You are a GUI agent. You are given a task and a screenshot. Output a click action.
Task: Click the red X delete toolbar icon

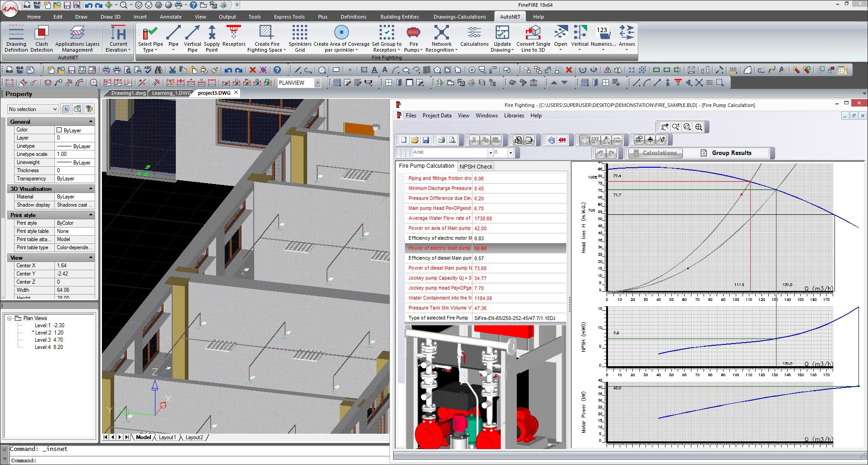(x=252, y=70)
